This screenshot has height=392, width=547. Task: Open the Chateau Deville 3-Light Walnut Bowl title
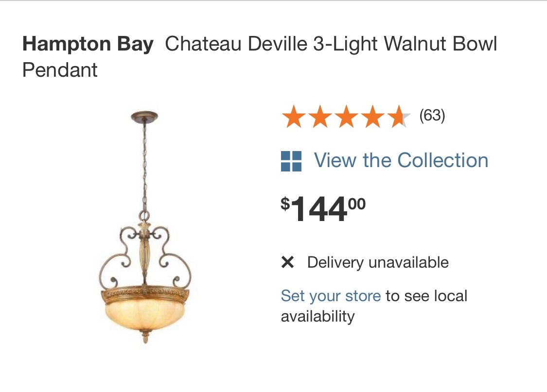[x=331, y=44]
